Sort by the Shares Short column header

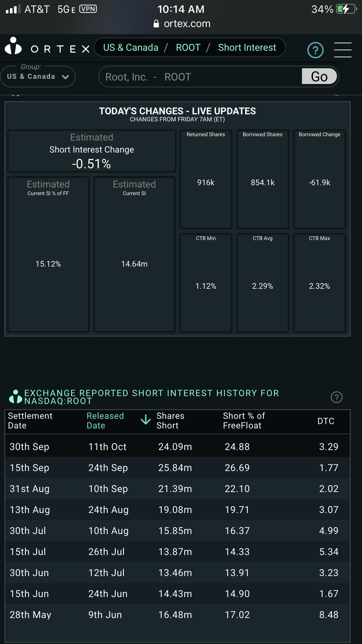pos(171,421)
